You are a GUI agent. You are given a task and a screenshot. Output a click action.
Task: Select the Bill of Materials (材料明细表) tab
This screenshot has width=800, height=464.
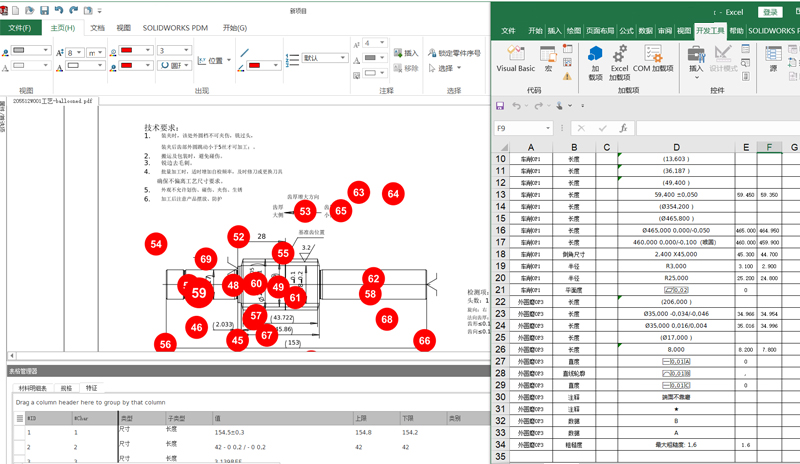33,386
